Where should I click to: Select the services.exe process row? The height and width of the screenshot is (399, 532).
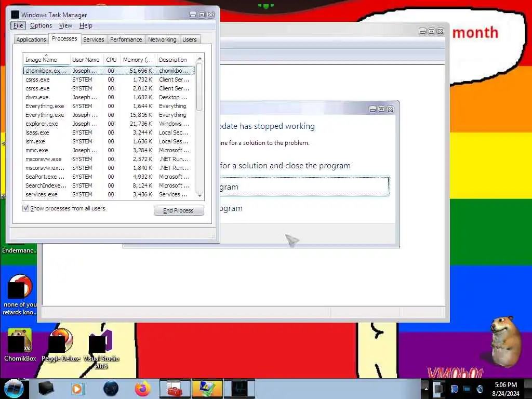pyautogui.click(x=109, y=194)
